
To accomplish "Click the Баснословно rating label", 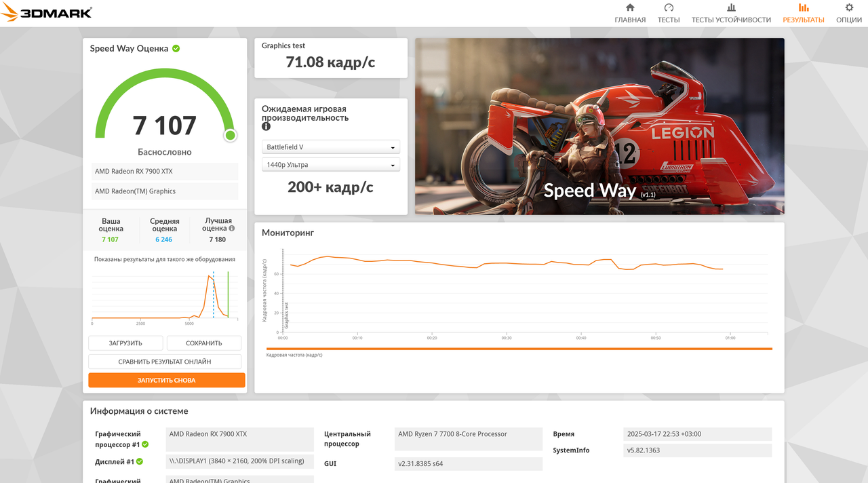I will pos(165,152).
